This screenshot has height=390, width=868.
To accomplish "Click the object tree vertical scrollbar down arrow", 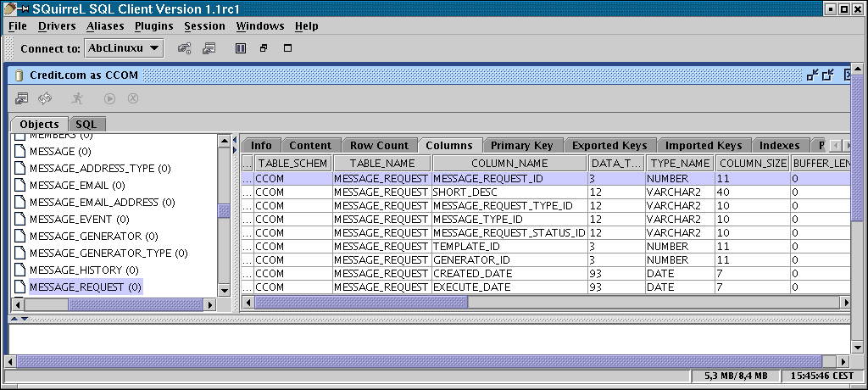I will [224, 290].
